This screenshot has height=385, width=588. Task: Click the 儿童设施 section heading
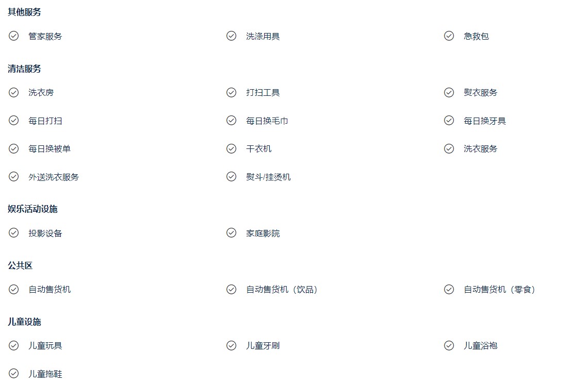[24, 322]
